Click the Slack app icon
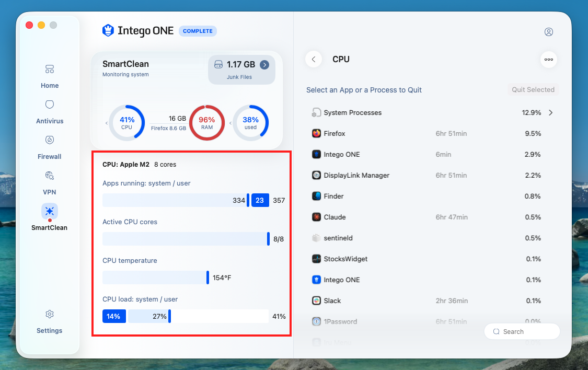This screenshot has width=588, height=370. (x=317, y=300)
